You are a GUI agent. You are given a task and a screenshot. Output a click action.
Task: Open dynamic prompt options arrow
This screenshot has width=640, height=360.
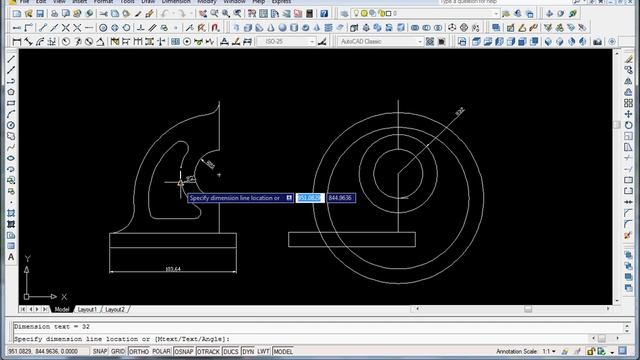tap(289, 198)
